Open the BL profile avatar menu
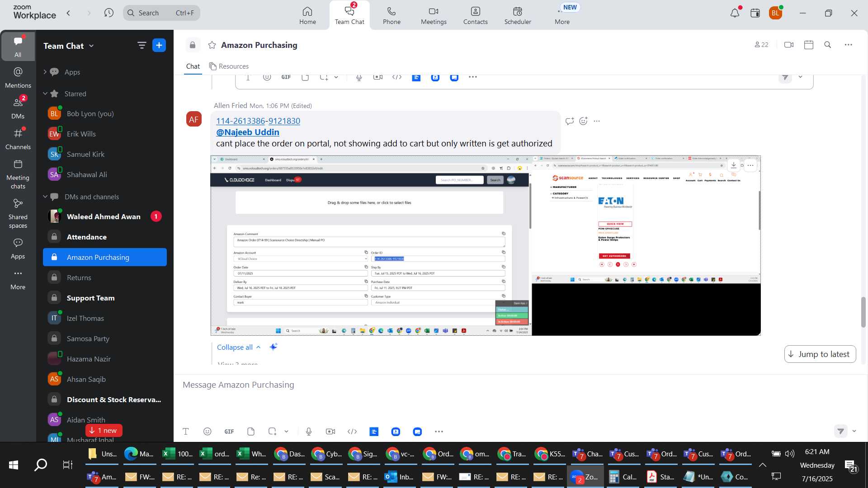 coord(776,13)
